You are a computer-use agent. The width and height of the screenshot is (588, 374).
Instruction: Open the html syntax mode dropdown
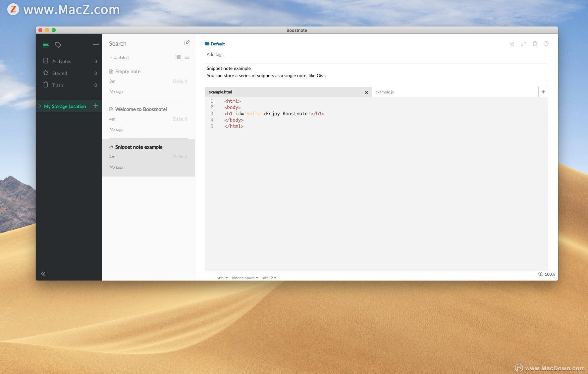(222, 278)
